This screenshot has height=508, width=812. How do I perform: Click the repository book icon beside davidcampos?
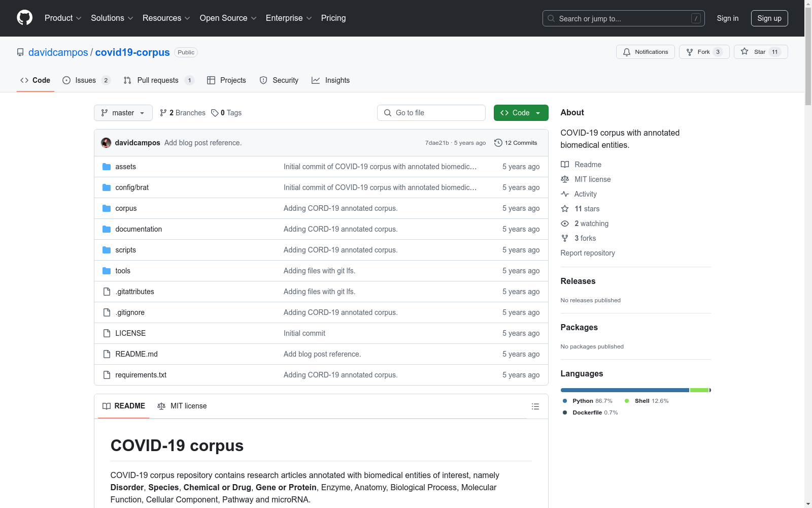(20, 52)
